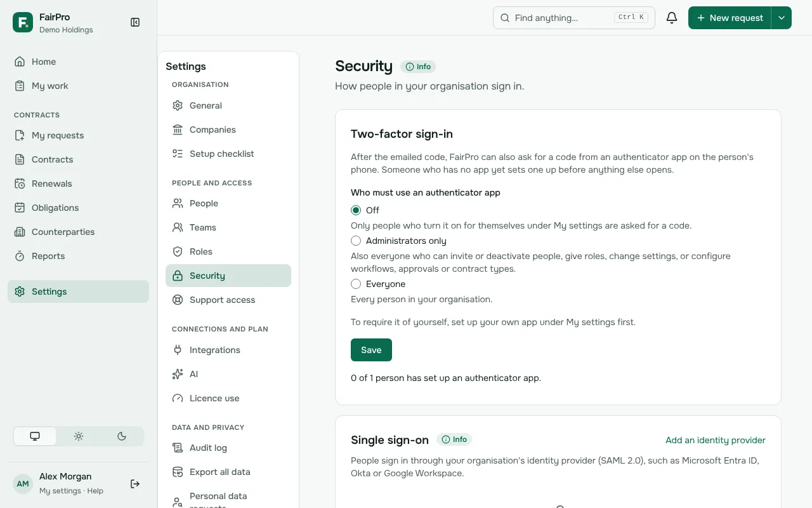Click the Roles shield icon

(x=178, y=251)
